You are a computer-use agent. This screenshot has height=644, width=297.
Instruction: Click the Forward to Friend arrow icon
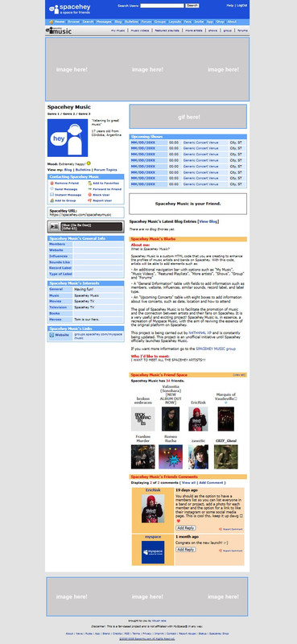[x=89, y=189]
